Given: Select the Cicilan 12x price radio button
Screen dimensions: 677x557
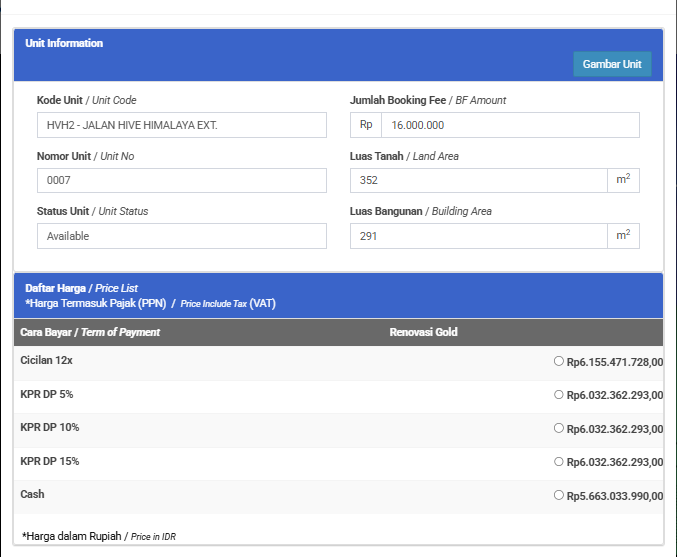Looking at the screenshot, I should (x=559, y=362).
